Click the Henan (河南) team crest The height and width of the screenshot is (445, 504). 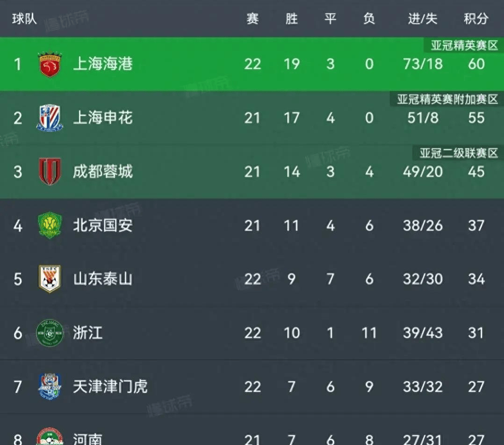[x=50, y=437]
